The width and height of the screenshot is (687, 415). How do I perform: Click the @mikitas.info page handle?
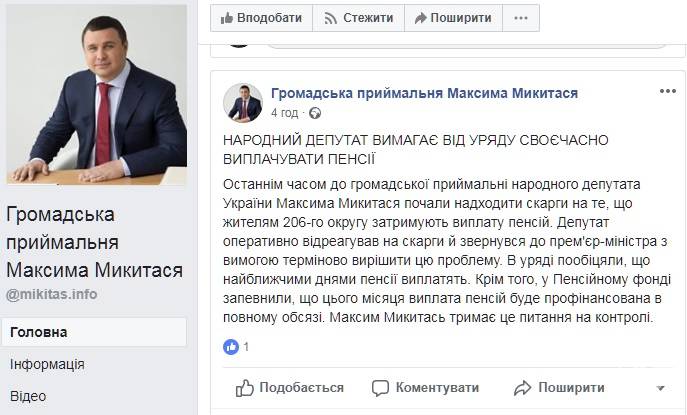coord(52,295)
